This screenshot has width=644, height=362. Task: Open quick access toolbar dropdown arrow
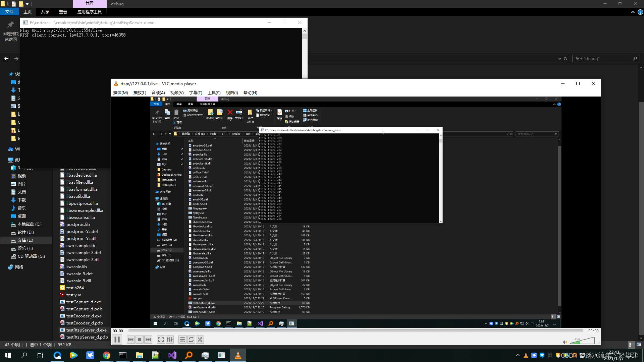coord(27,4)
